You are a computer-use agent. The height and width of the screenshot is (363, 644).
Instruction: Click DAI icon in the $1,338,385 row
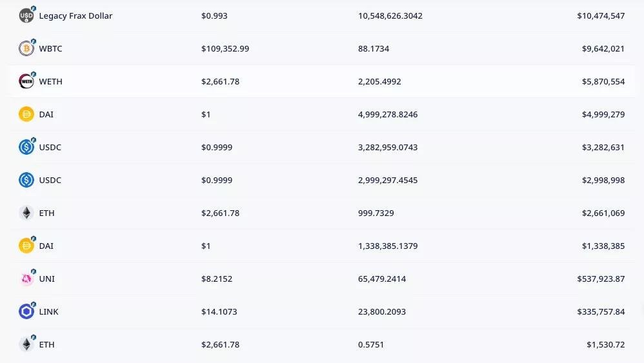26,246
